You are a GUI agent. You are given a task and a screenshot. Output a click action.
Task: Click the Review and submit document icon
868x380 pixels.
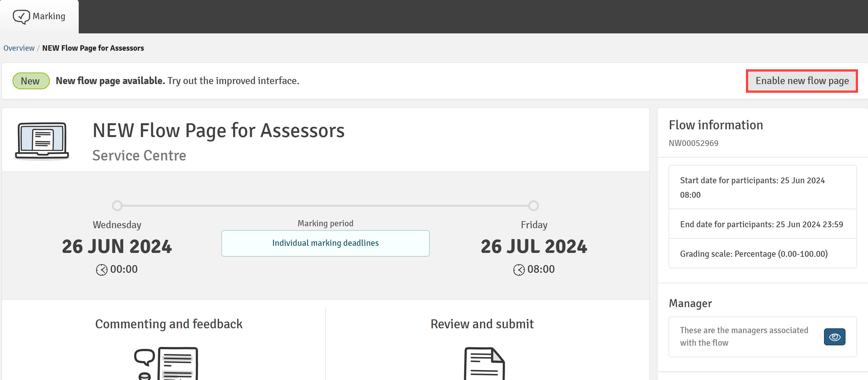pyautogui.click(x=484, y=364)
